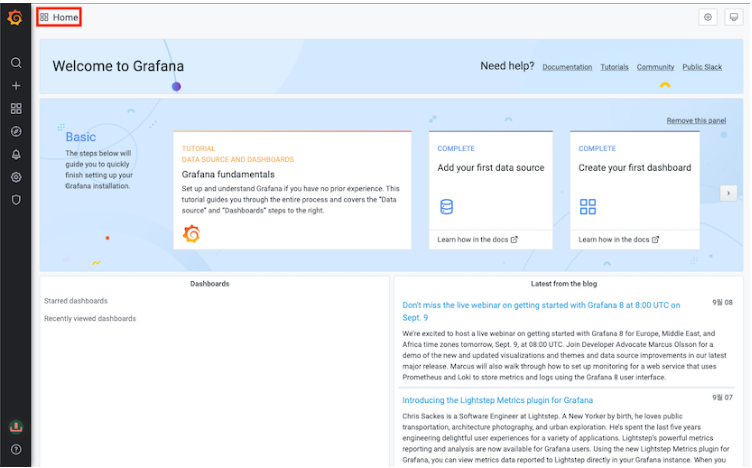
Task: Click the Welcome to Grafana heading
Action: (118, 66)
